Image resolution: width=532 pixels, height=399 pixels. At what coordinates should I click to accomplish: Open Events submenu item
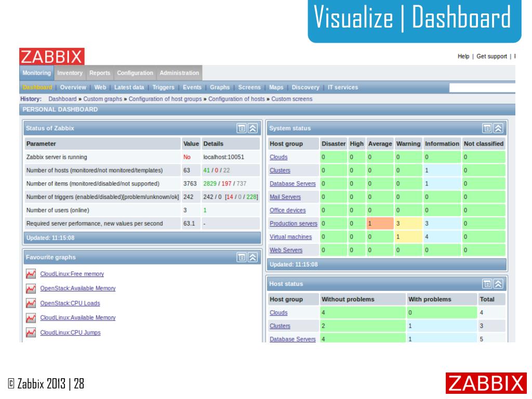coord(192,87)
